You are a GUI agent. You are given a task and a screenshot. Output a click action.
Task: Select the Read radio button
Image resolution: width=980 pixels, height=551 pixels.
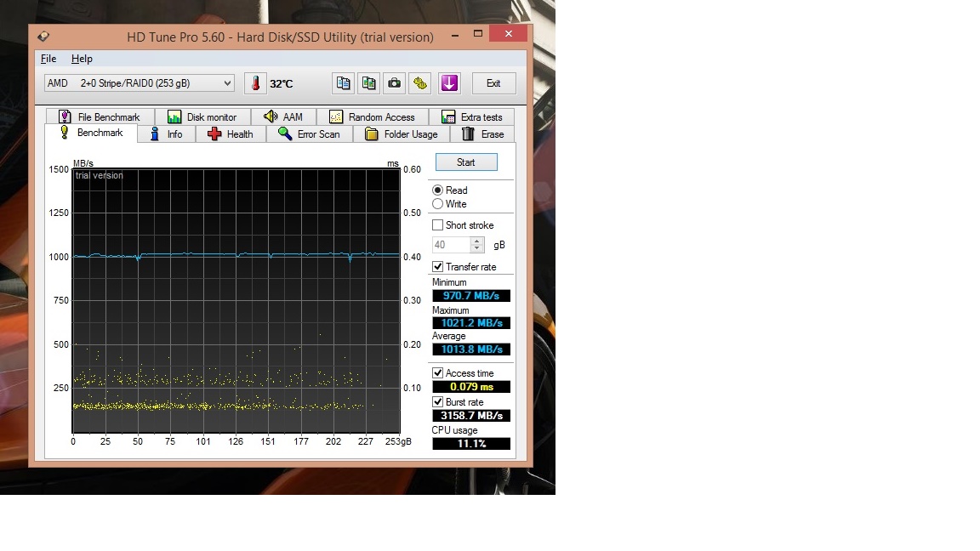point(437,190)
